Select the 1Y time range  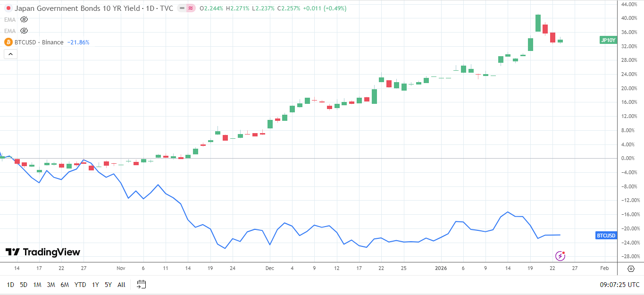tap(96, 285)
